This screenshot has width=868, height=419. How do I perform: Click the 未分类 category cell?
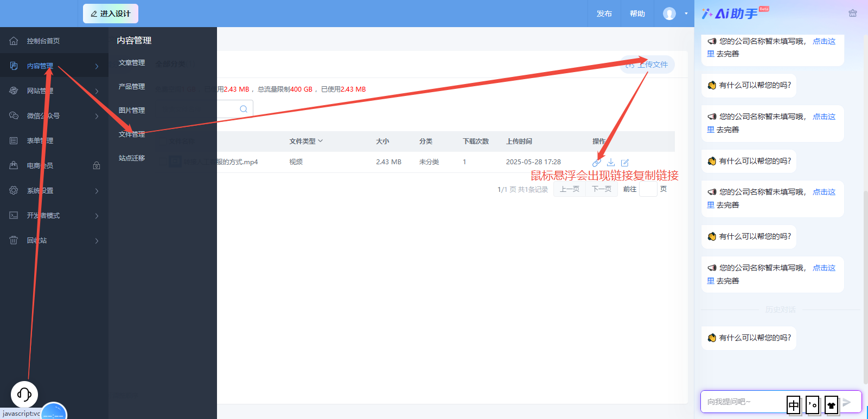(429, 162)
